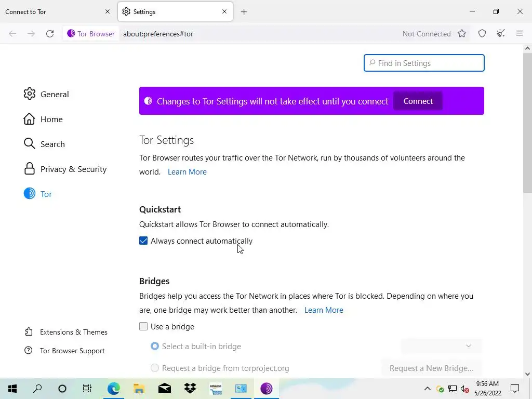This screenshot has height=399, width=532.
Task: Open the Amazon taskbar shortcut
Action: (216, 389)
